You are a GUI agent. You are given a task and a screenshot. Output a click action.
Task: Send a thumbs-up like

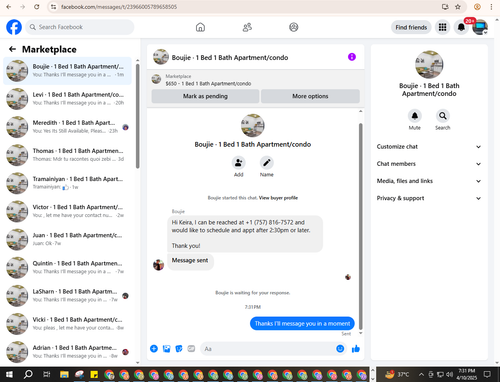click(356, 349)
